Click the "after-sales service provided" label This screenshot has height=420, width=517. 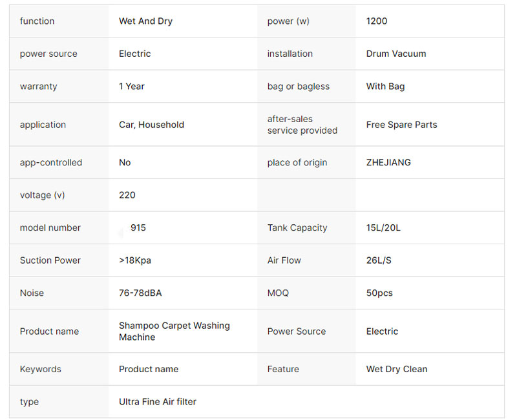click(302, 125)
